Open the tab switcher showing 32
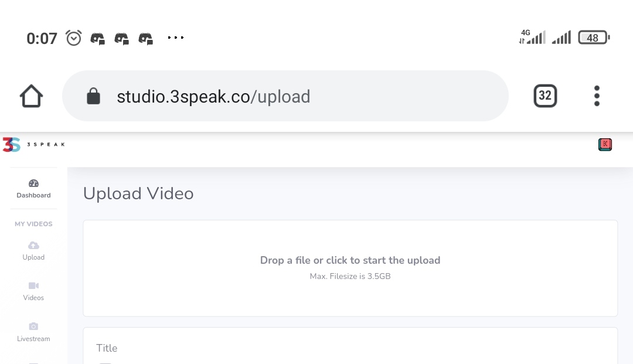 [x=545, y=96]
